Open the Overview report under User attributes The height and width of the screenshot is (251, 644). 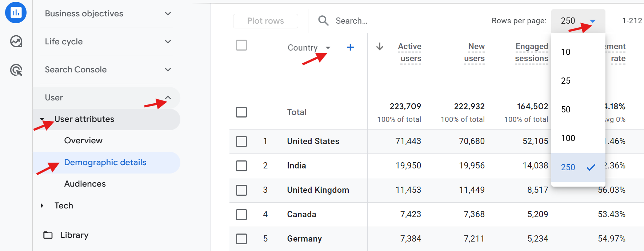pyautogui.click(x=83, y=140)
